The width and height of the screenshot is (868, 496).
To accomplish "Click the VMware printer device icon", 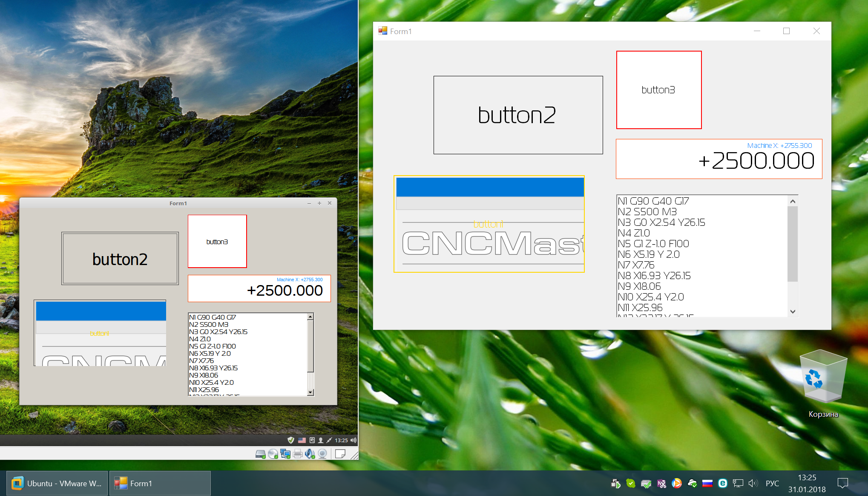I will click(298, 454).
